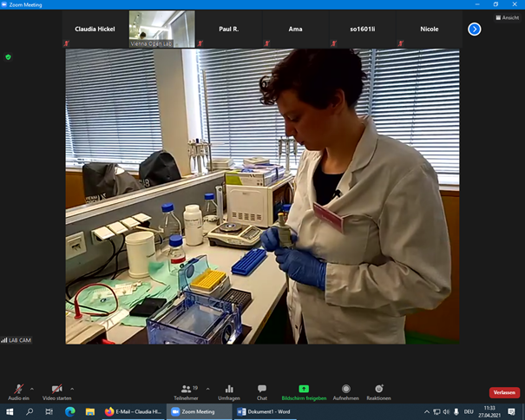Click Bildschirm freigeben to share screen
The height and width of the screenshot is (420, 525).
click(304, 391)
